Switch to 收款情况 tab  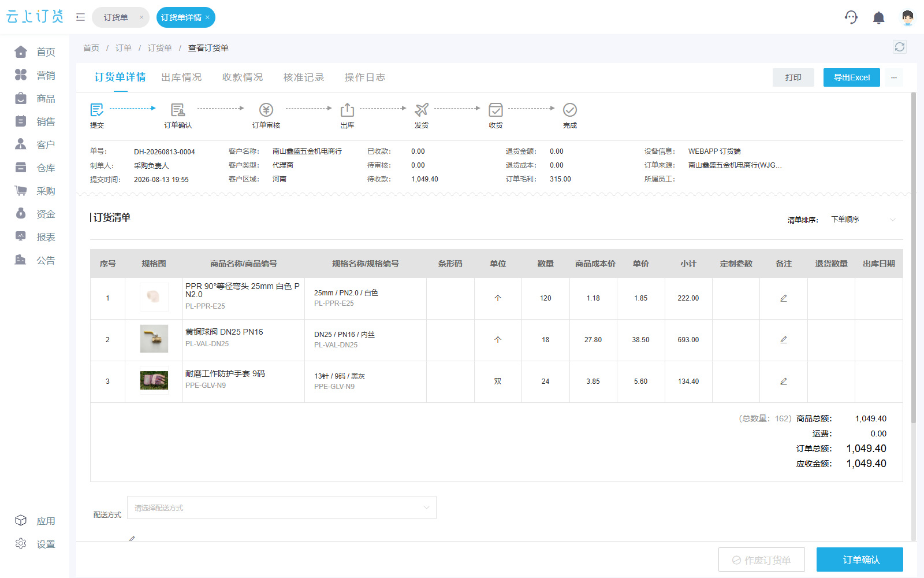click(x=243, y=77)
